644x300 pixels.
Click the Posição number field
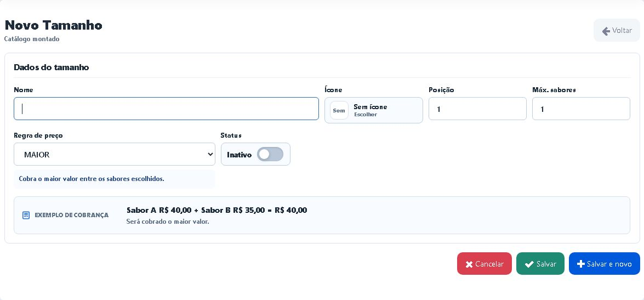point(477,109)
